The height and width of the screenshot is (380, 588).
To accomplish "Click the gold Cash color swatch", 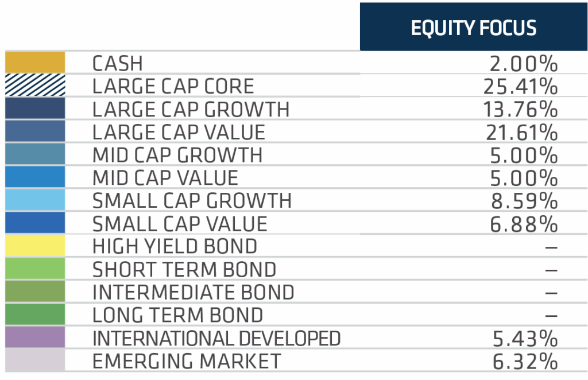I will tap(35, 63).
